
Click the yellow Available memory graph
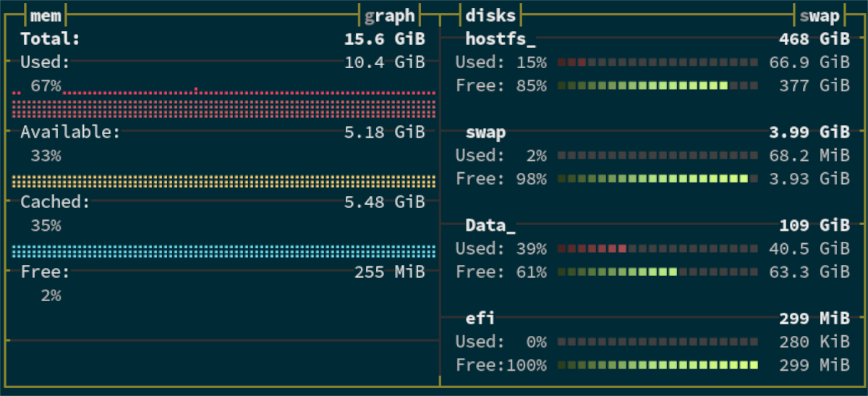point(224,180)
